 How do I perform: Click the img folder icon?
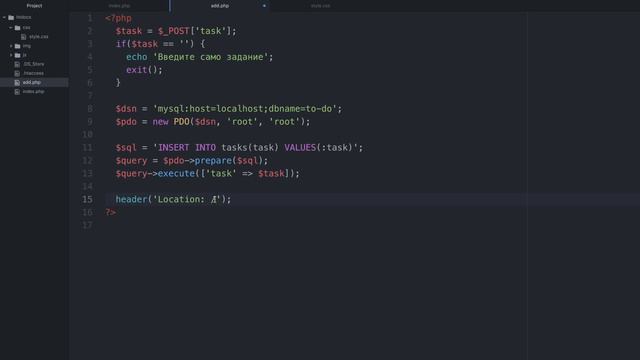click(x=18, y=46)
